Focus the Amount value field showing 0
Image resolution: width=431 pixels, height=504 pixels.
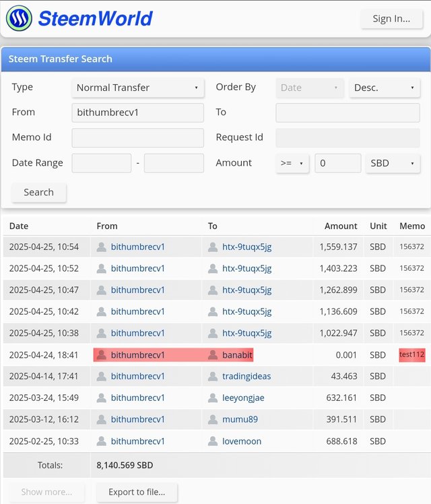pyautogui.click(x=338, y=163)
